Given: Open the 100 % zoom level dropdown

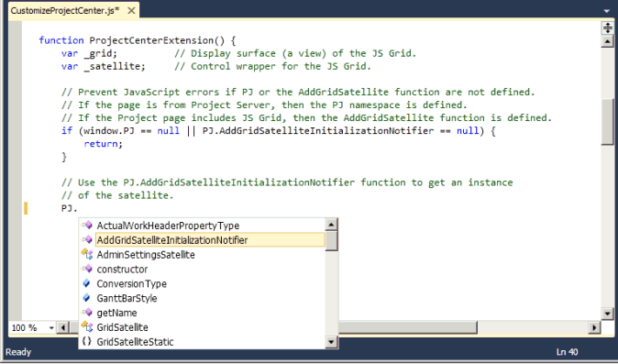Looking at the screenshot, I should coord(51,327).
